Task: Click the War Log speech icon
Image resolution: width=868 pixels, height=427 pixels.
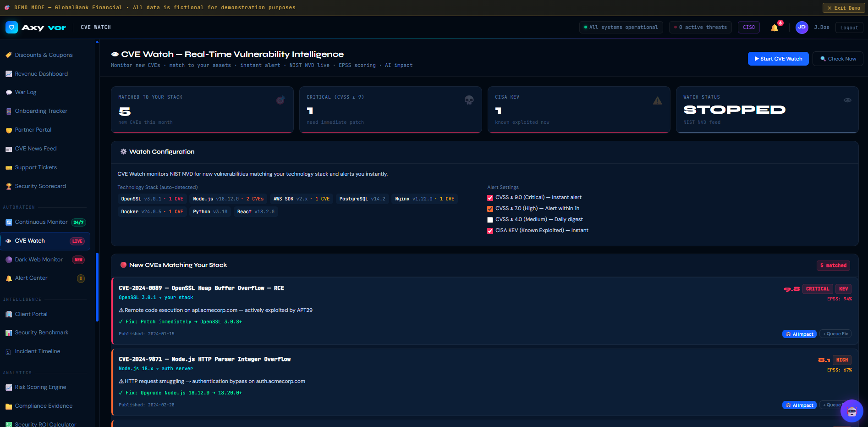Action: (9, 92)
